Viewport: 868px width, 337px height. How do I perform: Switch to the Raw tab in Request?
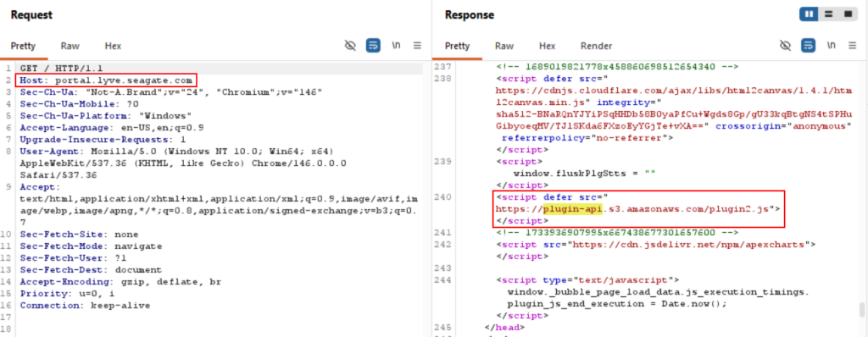[x=70, y=46]
